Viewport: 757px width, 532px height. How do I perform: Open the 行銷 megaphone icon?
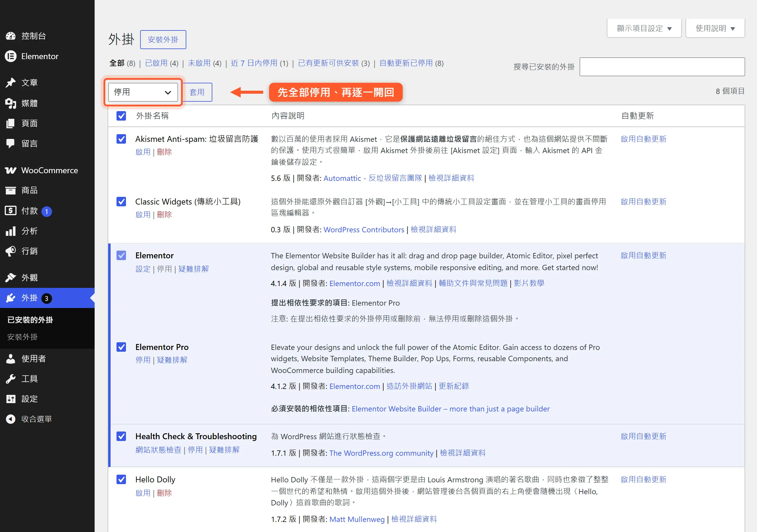(x=11, y=251)
